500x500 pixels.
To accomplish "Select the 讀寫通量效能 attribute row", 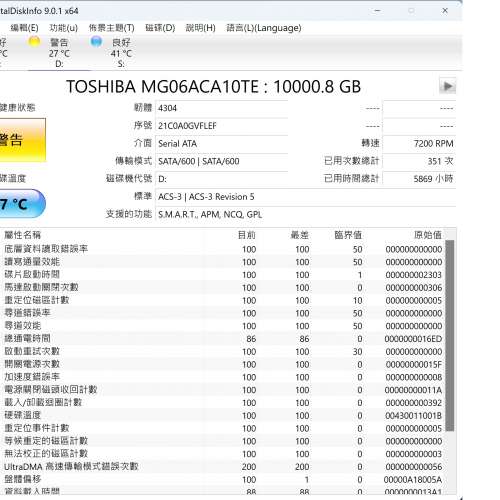I will pyautogui.click(x=223, y=262).
